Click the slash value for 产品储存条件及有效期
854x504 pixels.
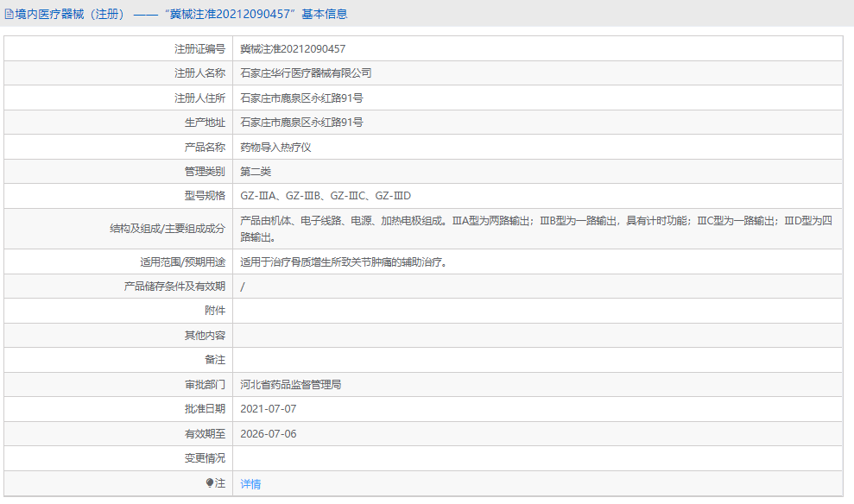243,287
